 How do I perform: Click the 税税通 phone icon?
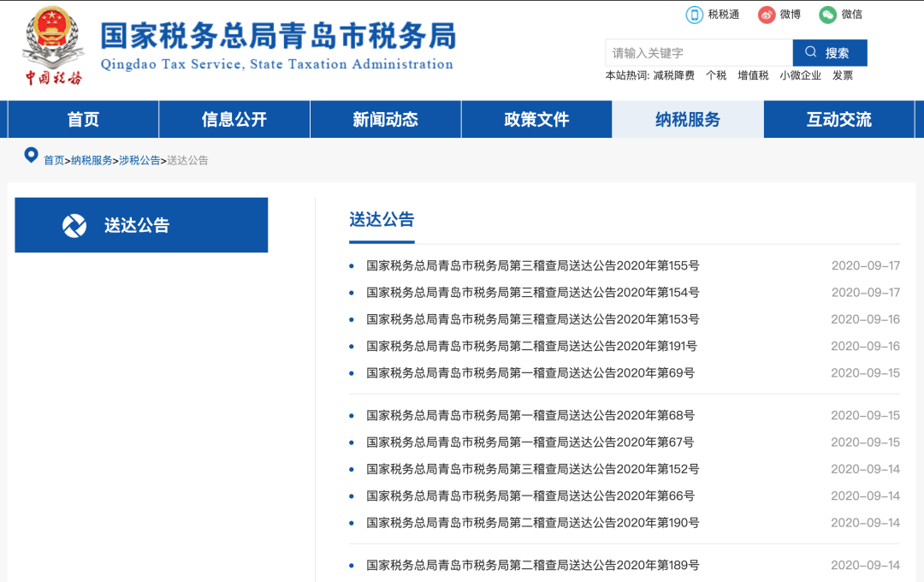[x=694, y=15]
